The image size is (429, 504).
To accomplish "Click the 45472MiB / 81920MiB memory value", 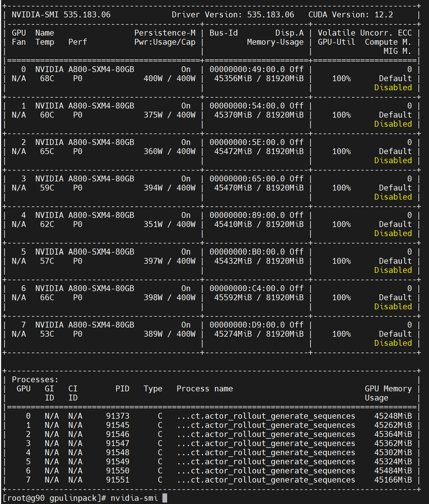I will [259, 151].
